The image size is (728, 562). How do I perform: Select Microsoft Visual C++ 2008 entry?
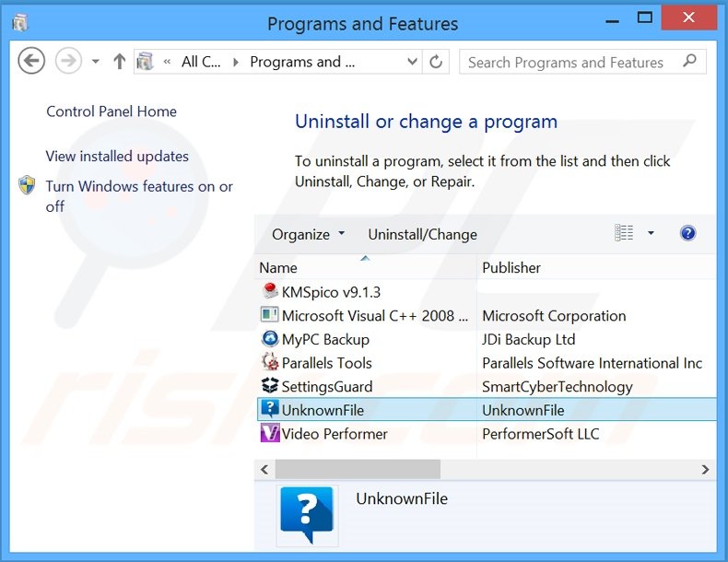[375, 316]
